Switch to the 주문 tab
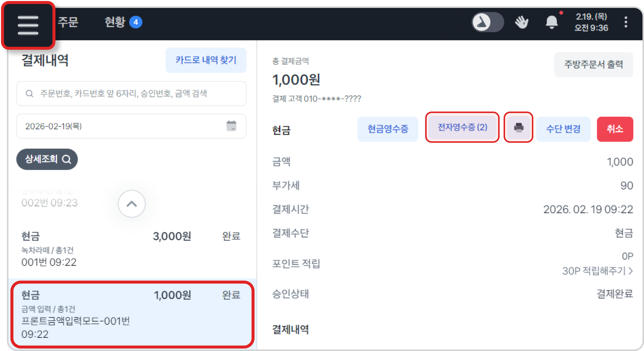 click(x=68, y=22)
